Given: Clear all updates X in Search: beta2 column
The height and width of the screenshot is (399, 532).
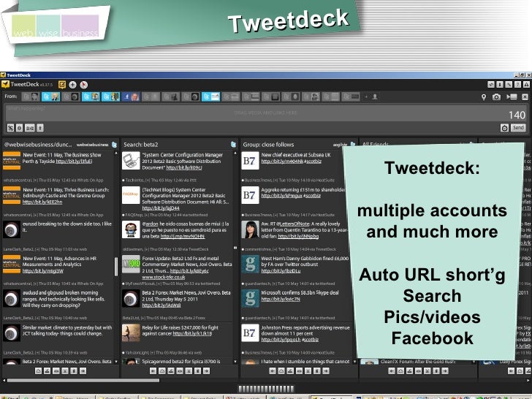Looking at the screenshot, I should (189, 371).
